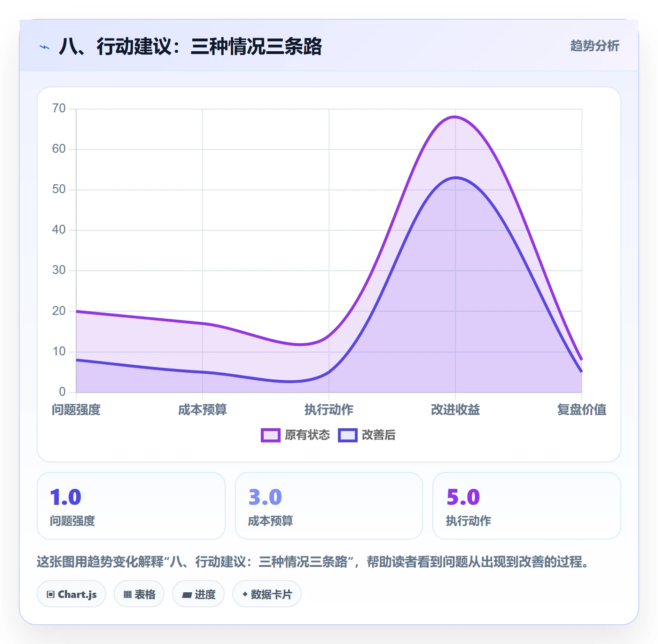This screenshot has width=658, height=644.
Task: Click the 趋势分析 label in the header
Action: coord(595,46)
